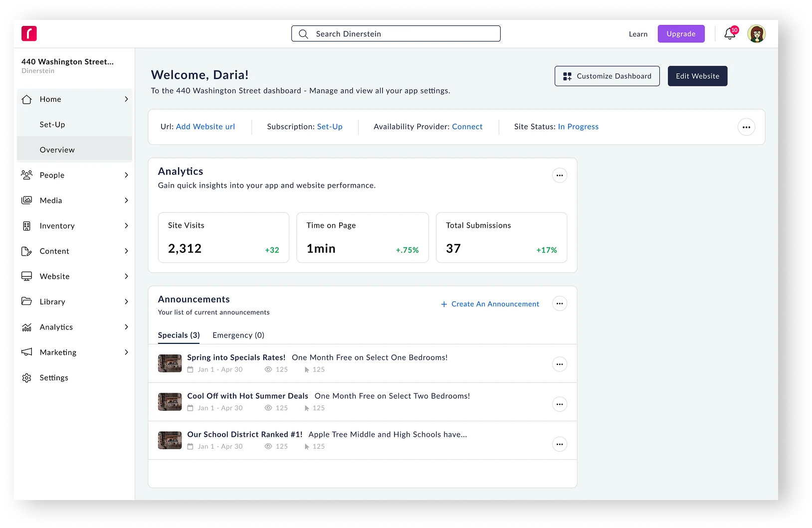Viewport: 812px width, 528px height.
Task: Click the Availability Provider Connect link
Action: click(x=467, y=127)
